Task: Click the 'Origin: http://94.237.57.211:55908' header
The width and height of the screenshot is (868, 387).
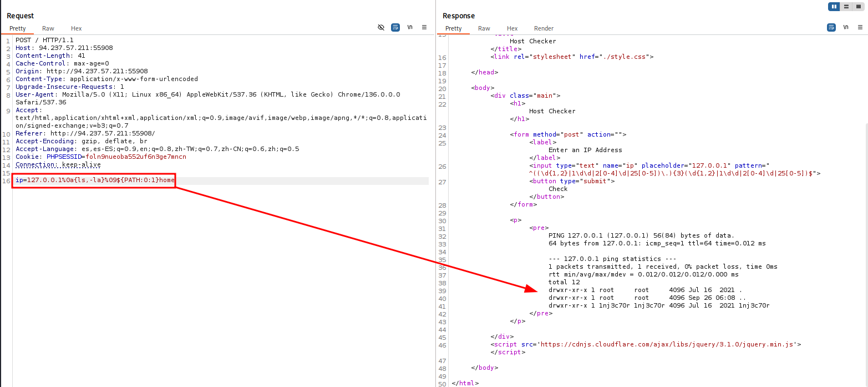Action: coord(82,71)
